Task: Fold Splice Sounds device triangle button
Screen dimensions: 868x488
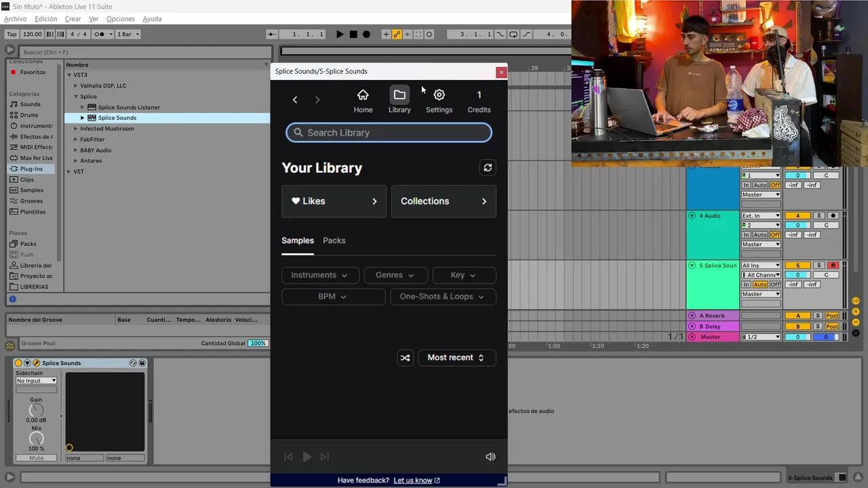Action: 28,363
